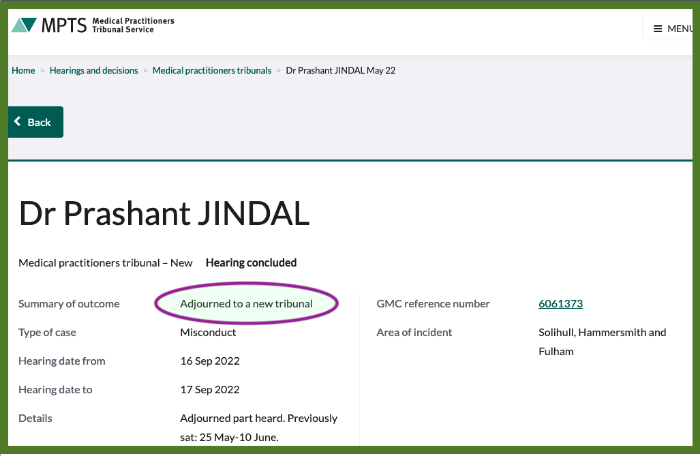Click the 'Hearing date to' label
This screenshot has height=456, width=700.
pos(55,389)
